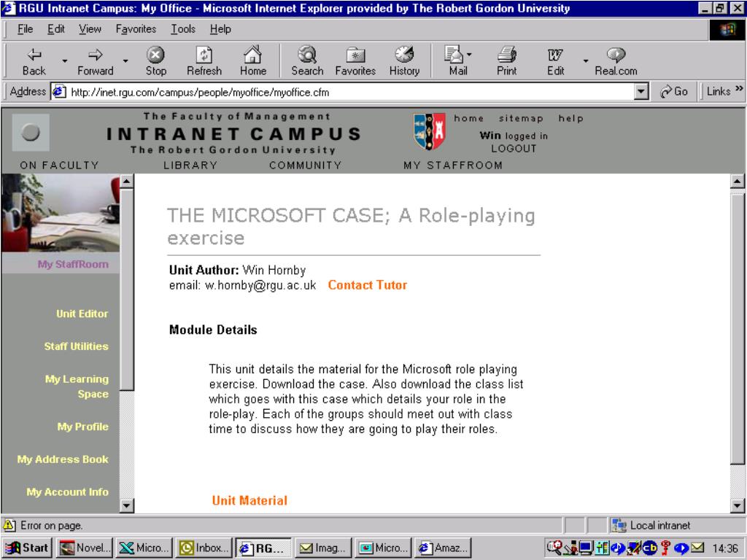Switch to the Imag... taskbar window

tap(323, 548)
